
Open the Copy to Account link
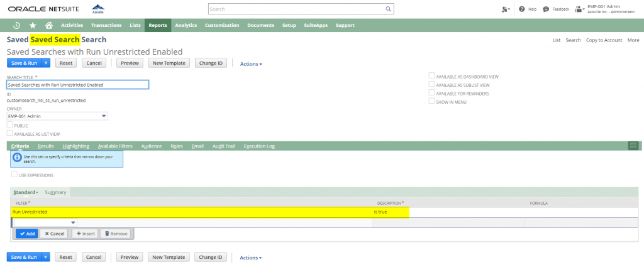604,40
